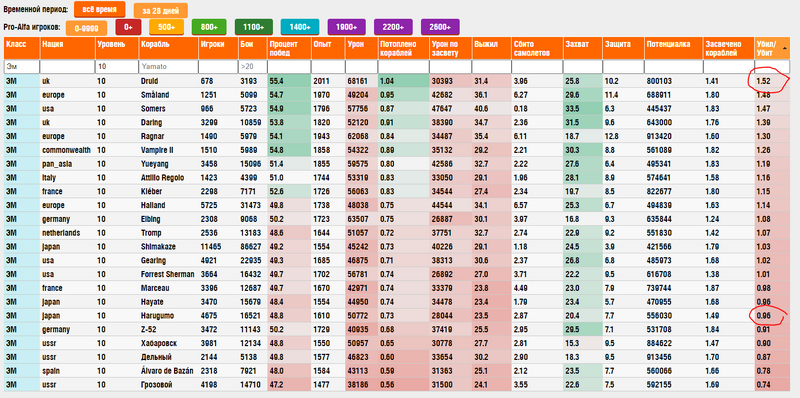Activate the 2600+ player filter

click(440, 27)
